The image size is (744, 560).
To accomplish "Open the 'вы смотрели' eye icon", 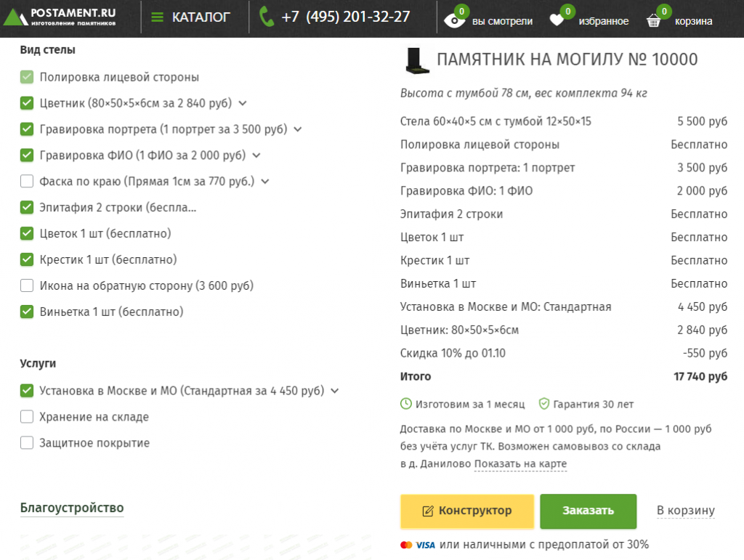I will coord(454,20).
